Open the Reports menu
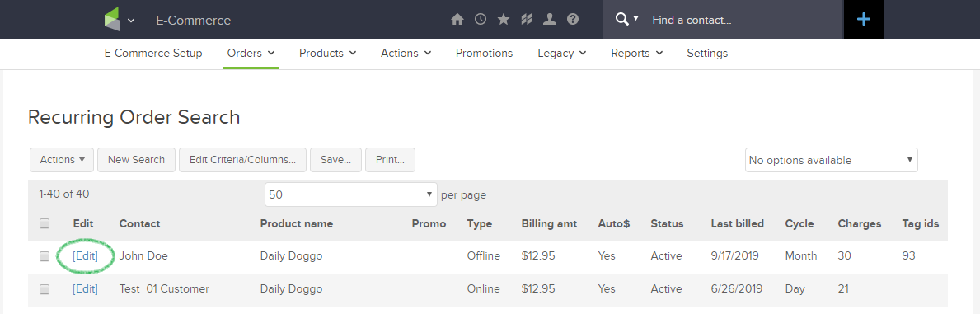Image resolution: width=980 pixels, height=314 pixels. [637, 54]
